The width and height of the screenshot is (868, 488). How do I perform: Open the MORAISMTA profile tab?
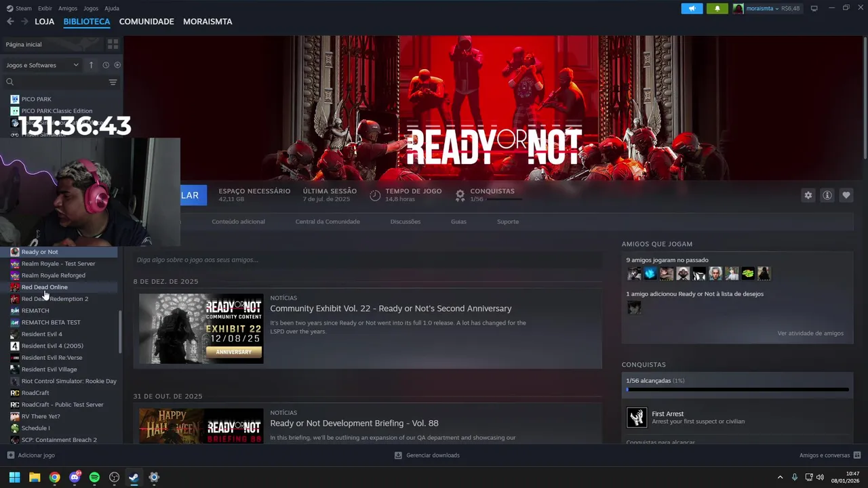point(208,22)
